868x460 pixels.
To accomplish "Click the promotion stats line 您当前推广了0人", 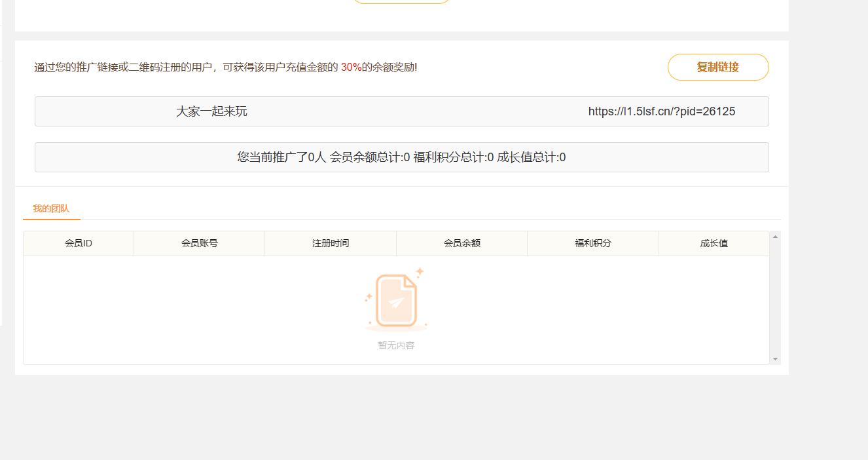I will (401, 157).
